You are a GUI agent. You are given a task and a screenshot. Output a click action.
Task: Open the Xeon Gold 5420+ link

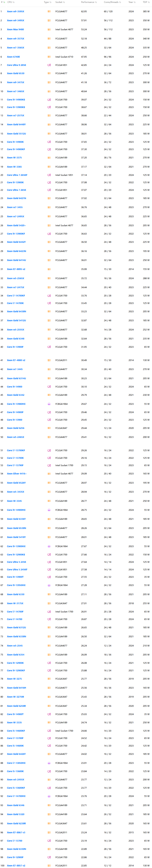pyautogui.click(x=17, y=226)
